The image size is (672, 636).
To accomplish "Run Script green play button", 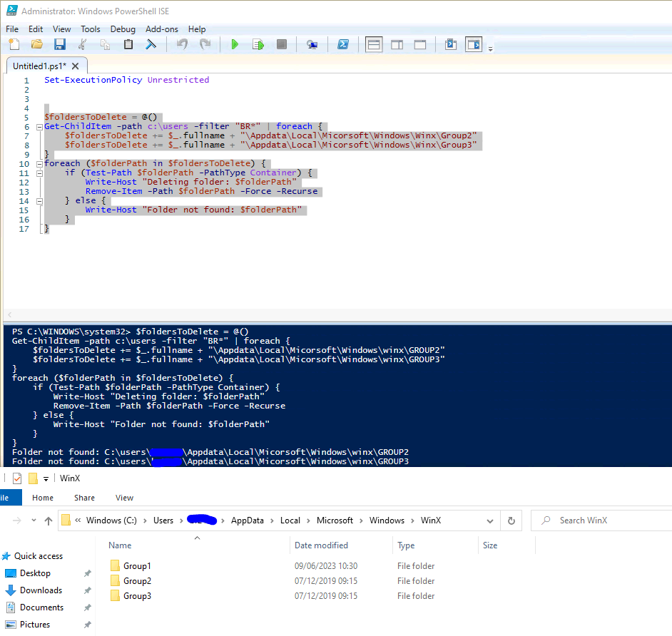I will 235,44.
